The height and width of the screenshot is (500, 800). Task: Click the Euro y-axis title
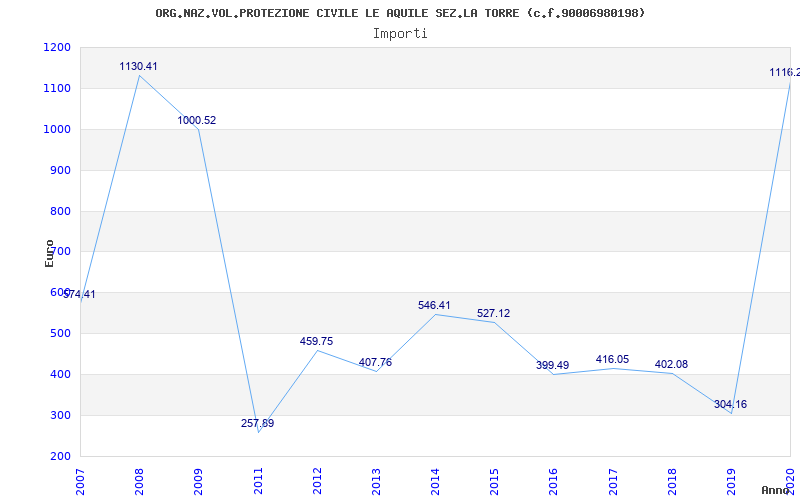(x=49, y=254)
